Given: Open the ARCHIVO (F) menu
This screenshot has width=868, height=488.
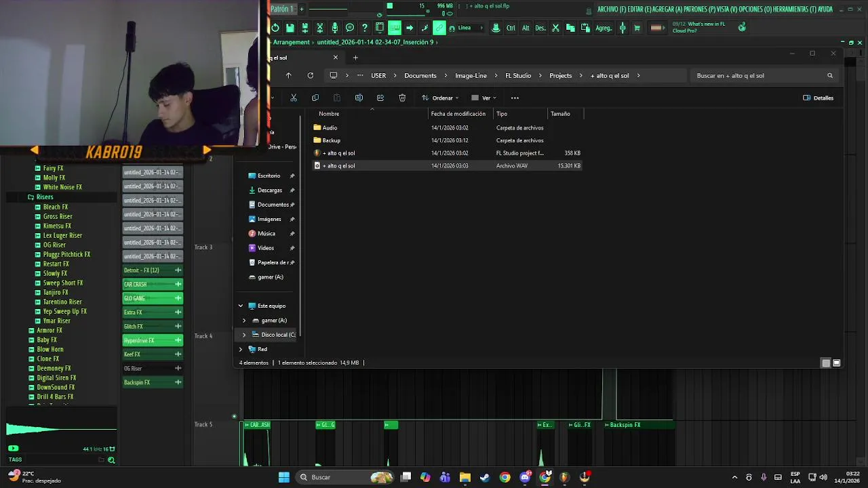Looking at the screenshot, I should [x=613, y=9].
